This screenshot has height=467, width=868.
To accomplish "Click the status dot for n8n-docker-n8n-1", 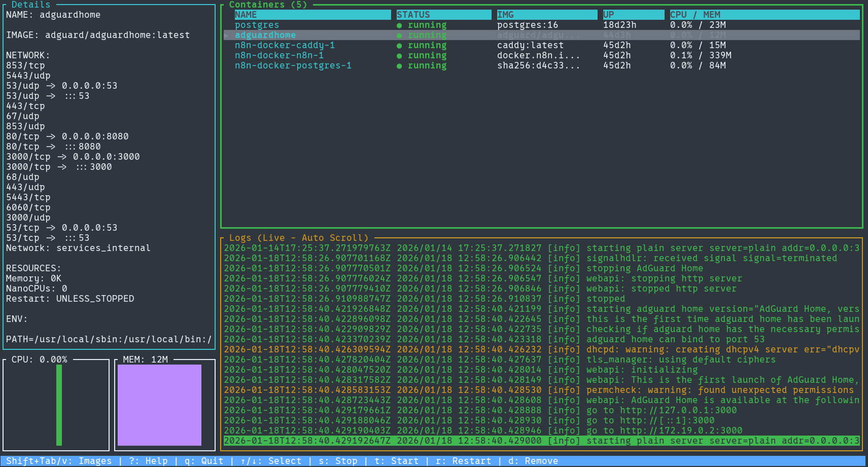I will 399,56.
